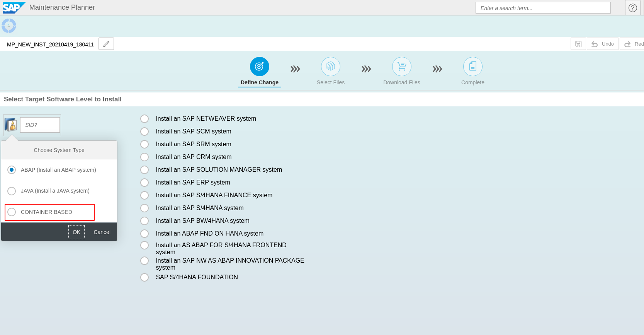Click the MP_NEW_INST_20210419_180411 transaction name
Viewport: 644px width, 335px height.
tap(50, 44)
